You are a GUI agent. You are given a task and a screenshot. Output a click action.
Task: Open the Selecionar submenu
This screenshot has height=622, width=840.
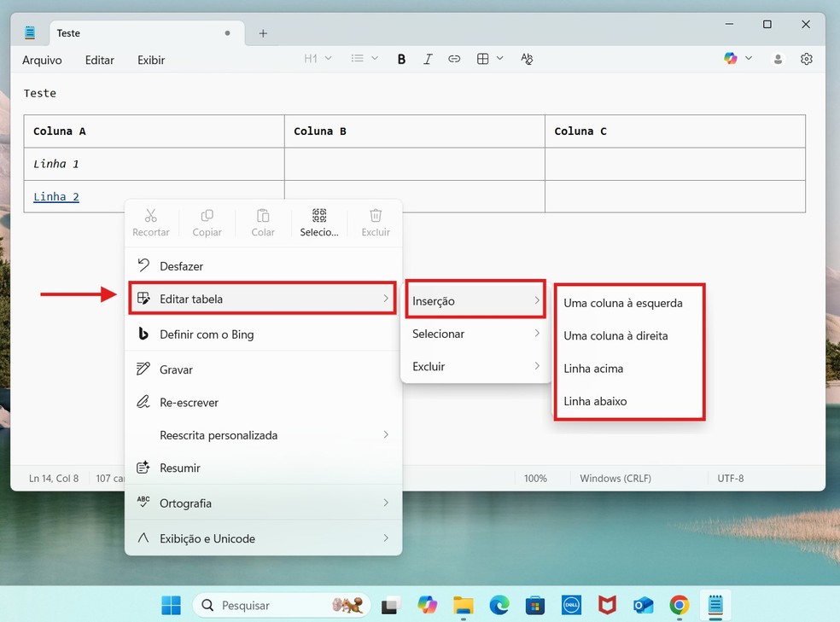tap(475, 334)
